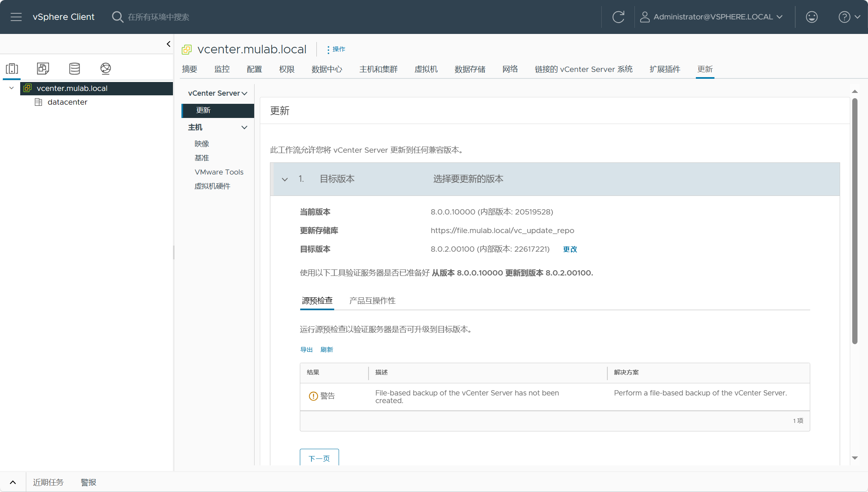Select 更新 in vCenter Server sidebar

point(218,111)
